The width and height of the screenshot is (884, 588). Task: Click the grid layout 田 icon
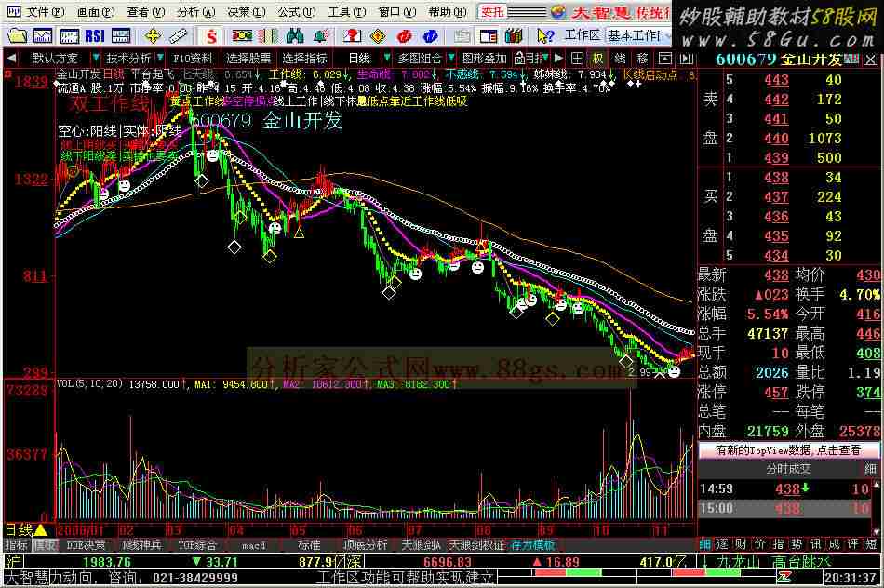(x=577, y=58)
